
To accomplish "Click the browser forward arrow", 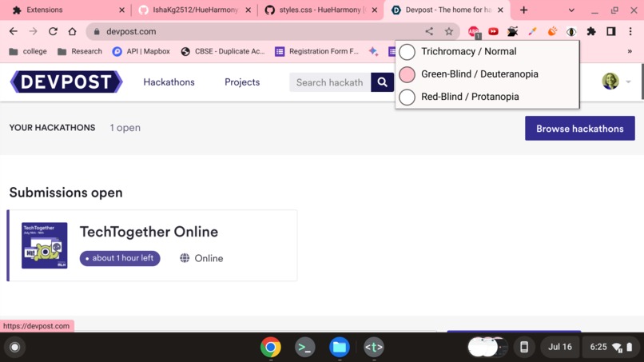I will point(33,31).
